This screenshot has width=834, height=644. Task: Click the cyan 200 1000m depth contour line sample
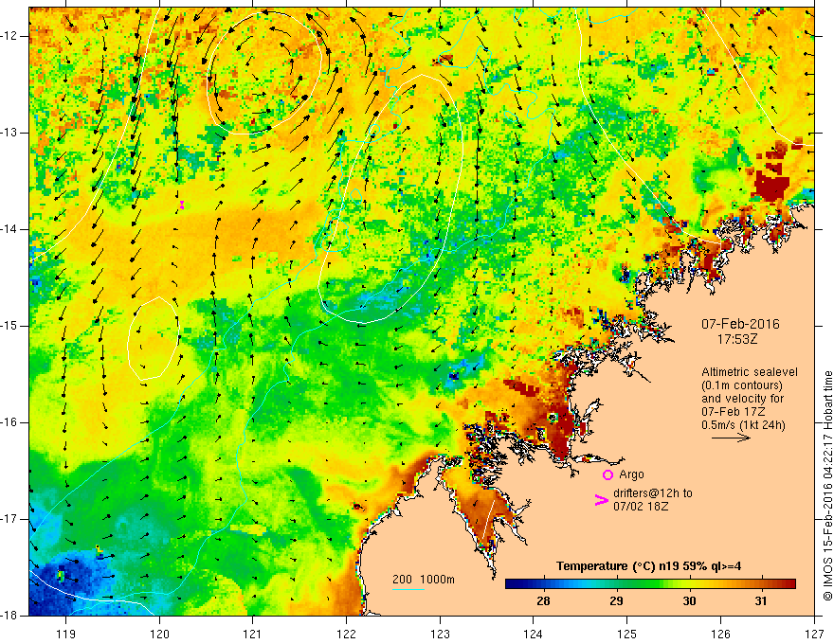[408, 589]
